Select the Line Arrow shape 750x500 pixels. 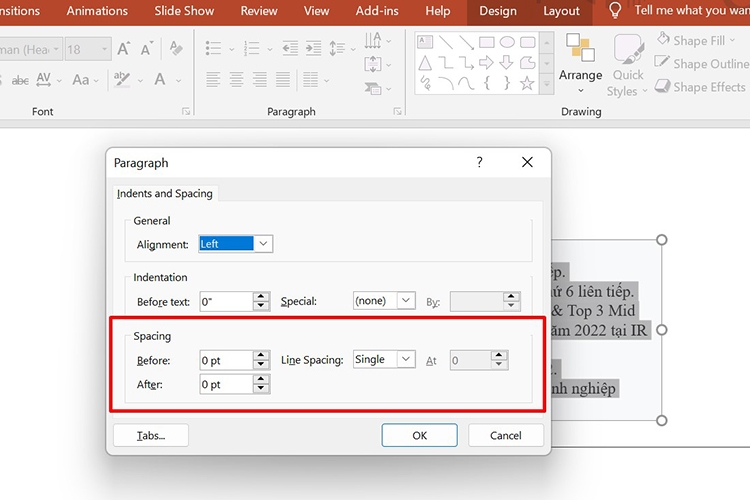466,42
